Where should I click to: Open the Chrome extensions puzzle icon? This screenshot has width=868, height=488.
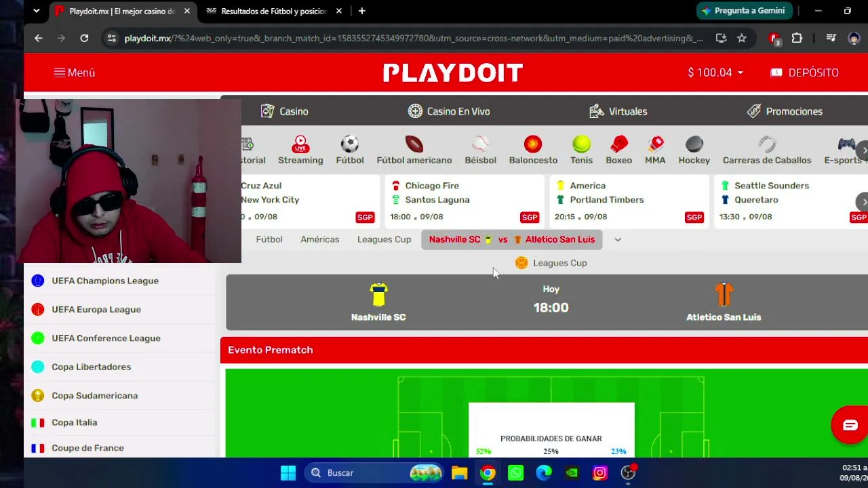[797, 39]
